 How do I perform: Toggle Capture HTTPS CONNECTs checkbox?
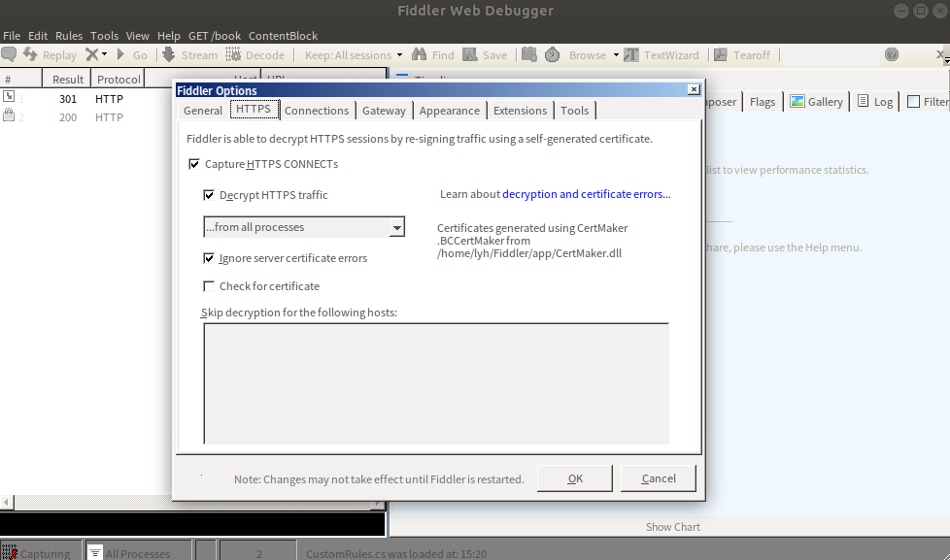pos(194,164)
